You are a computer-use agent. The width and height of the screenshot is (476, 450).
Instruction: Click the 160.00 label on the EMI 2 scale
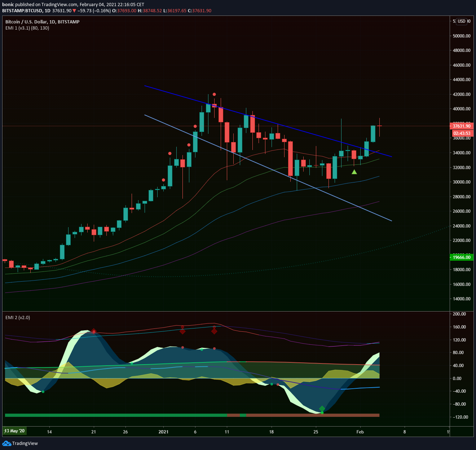click(x=459, y=327)
